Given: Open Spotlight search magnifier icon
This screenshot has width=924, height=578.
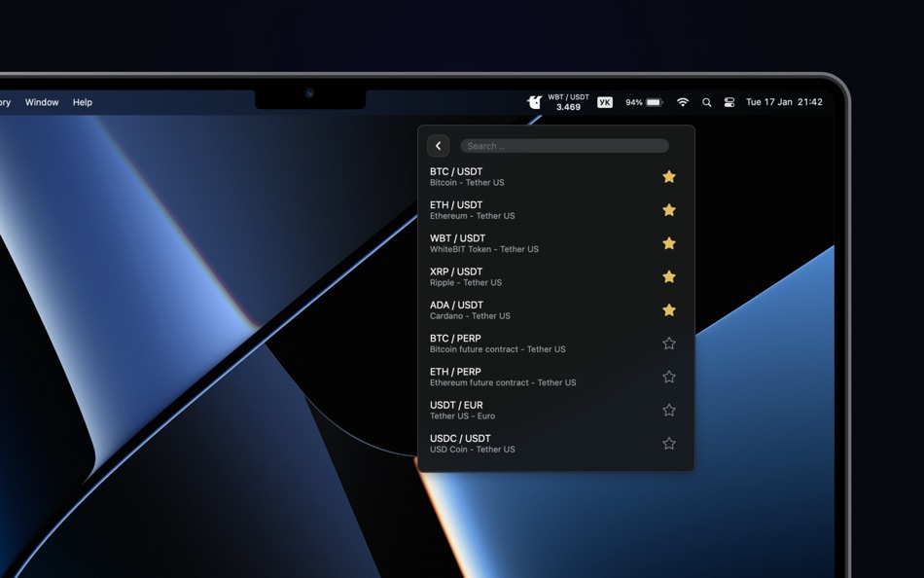Looking at the screenshot, I should point(706,102).
